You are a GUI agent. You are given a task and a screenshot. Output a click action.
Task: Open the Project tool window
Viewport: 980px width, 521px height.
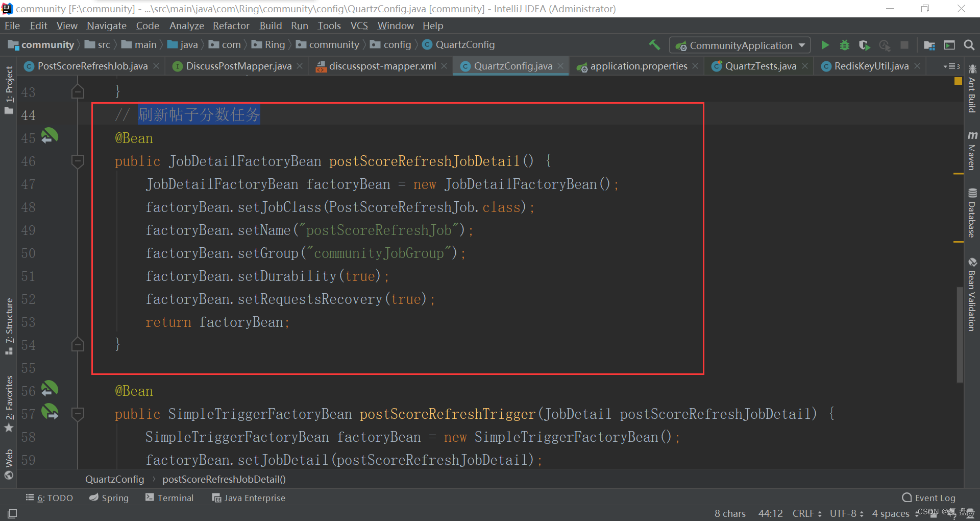click(x=9, y=90)
